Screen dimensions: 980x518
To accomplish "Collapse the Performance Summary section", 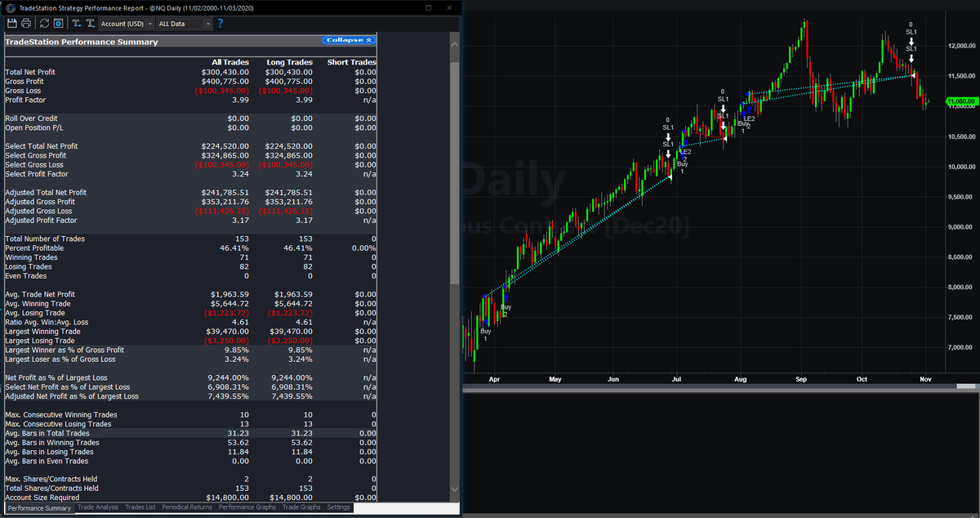I will point(349,39).
